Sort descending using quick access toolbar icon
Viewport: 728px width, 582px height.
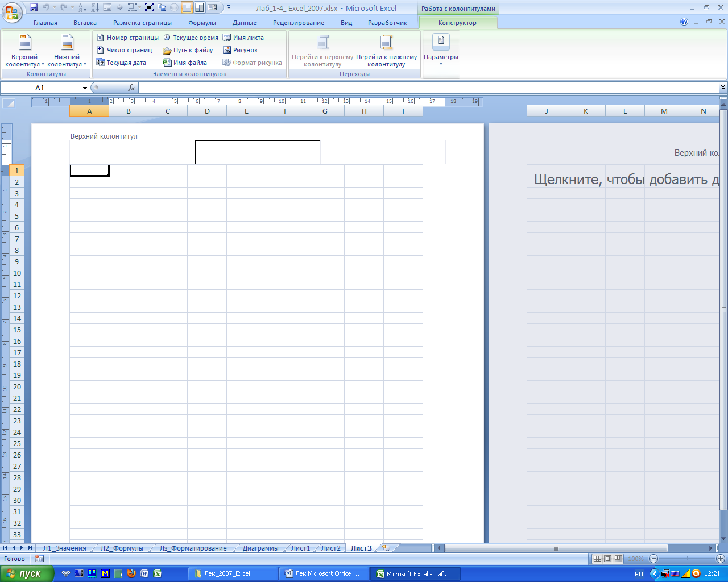pyautogui.click(x=94, y=7)
